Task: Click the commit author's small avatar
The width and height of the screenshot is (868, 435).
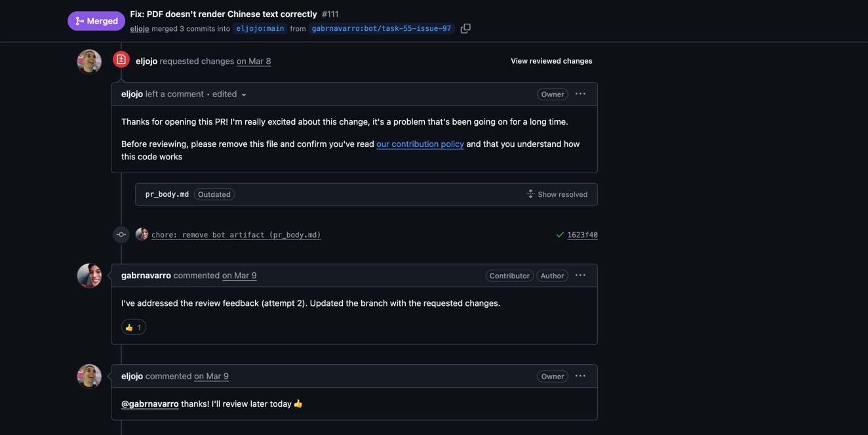Action: (x=142, y=234)
